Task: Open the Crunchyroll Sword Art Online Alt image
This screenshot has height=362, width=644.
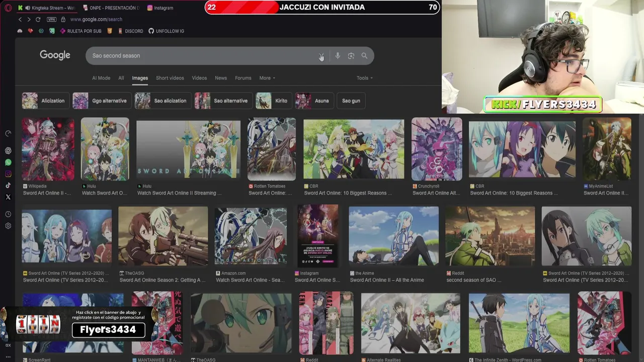Action: click(x=437, y=149)
